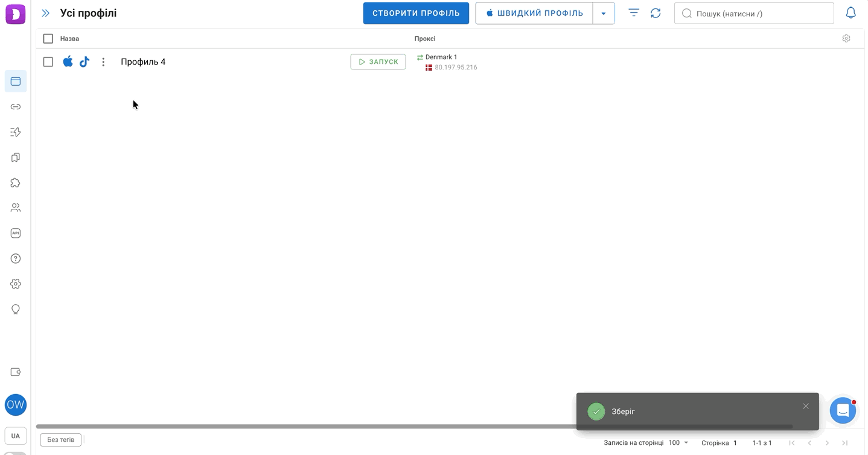
Task: Open the OW account avatar
Action: 16,405
